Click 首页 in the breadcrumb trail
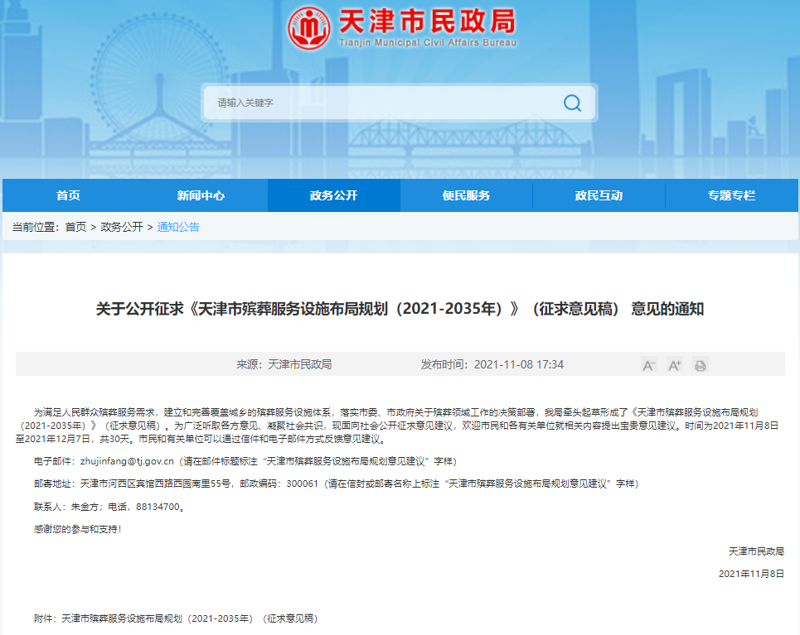Image resolution: width=800 pixels, height=635 pixels. point(74,225)
